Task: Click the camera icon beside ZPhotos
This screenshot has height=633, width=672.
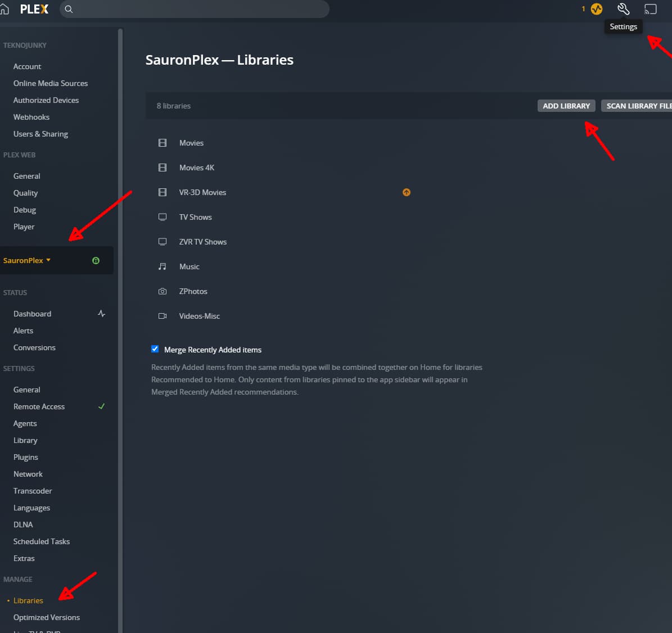Action: [x=163, y=291]
